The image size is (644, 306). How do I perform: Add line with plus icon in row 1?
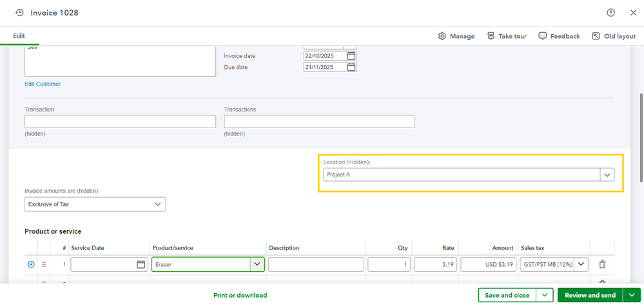[x=31, y=265]
